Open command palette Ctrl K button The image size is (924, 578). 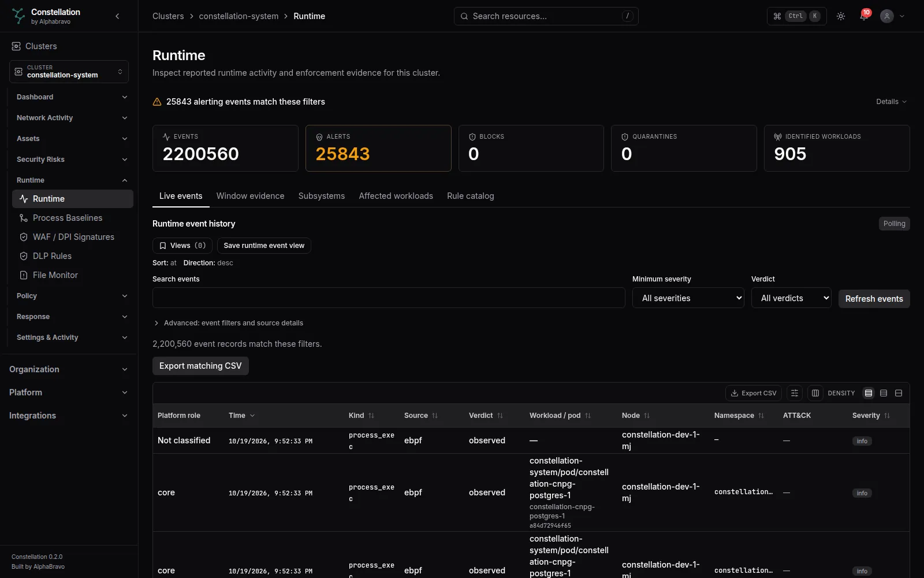point(797,16)
